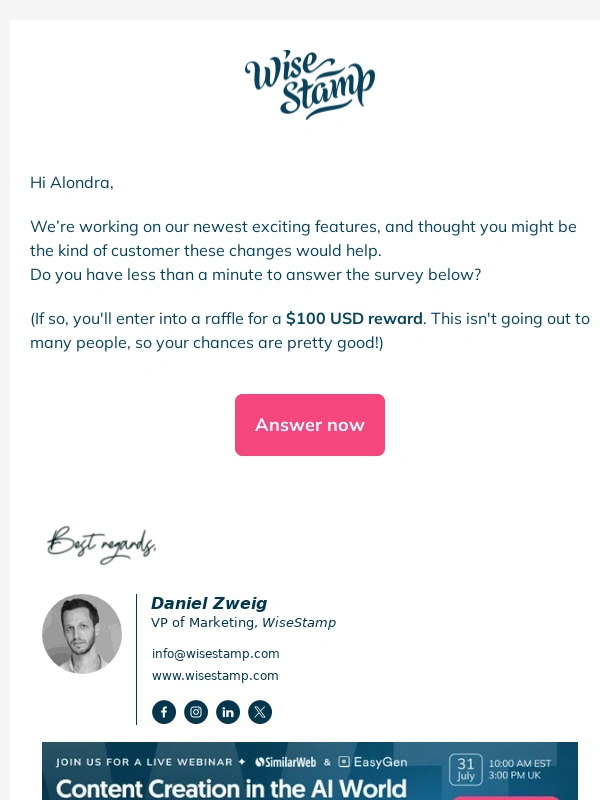This screenshot has height=800, width=600.
Task: Visit the www.wisestamp.com website link
Action: pos(215,676)
